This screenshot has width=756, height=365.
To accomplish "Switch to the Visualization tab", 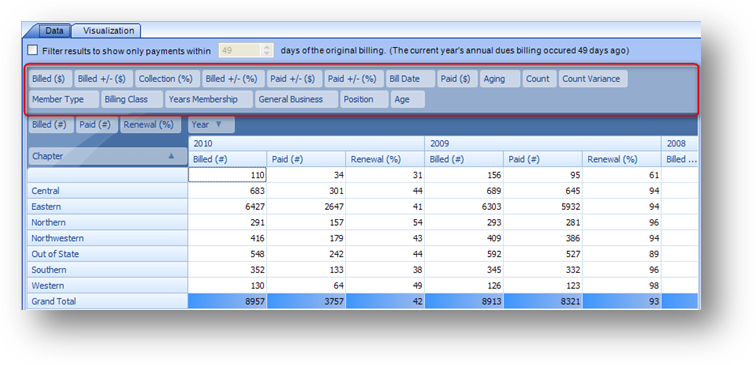I will (x=108, y=31).
